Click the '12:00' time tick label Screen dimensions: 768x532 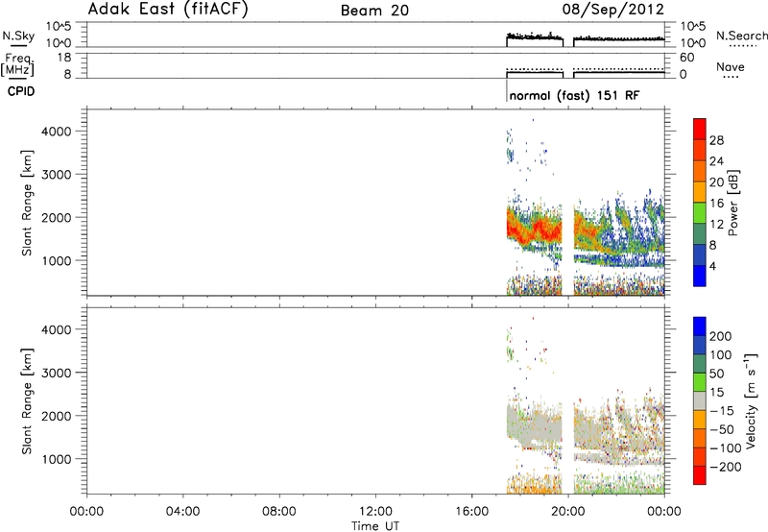click(x=375, y=512)
